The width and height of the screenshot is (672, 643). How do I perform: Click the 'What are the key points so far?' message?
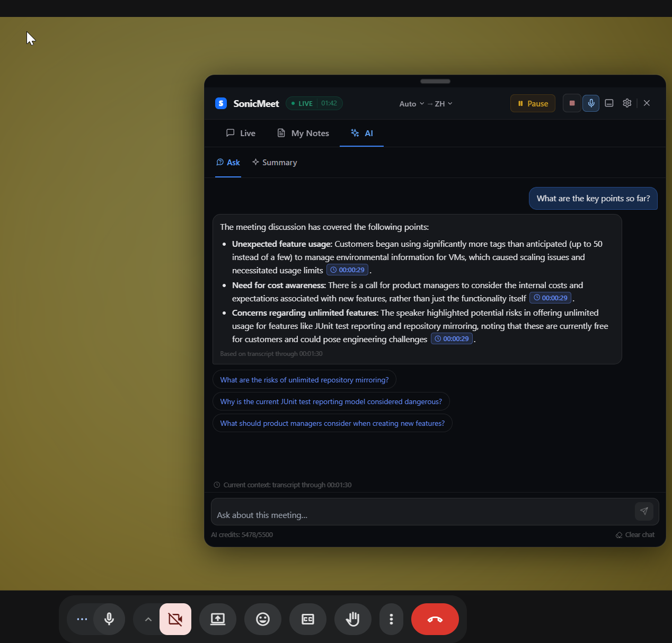pyautogui.click(x=593, y=199)
